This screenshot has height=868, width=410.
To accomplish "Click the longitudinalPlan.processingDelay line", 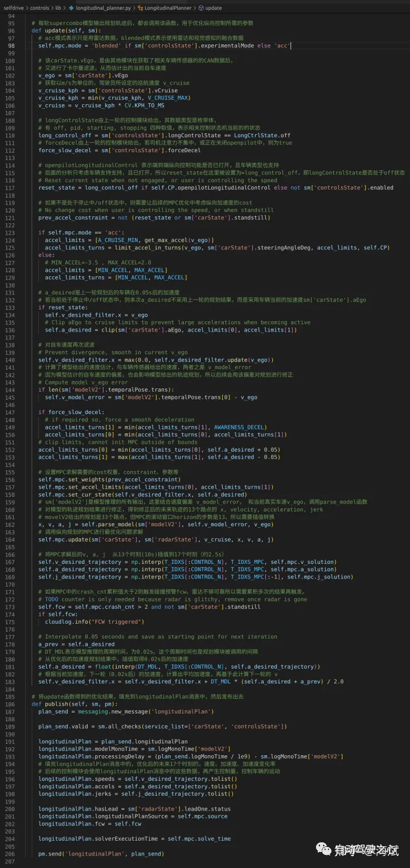I will 191,756.
